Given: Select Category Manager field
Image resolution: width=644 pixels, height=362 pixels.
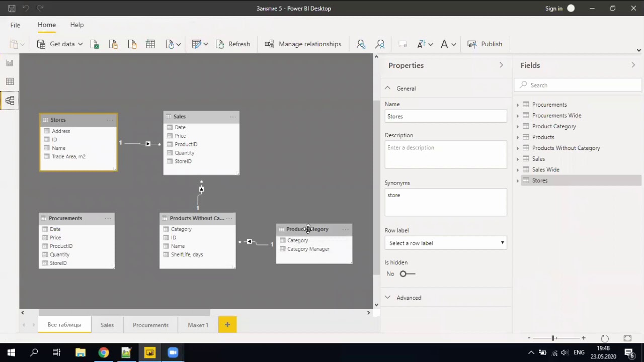Looking at the screenshot, I should [308, 249].
